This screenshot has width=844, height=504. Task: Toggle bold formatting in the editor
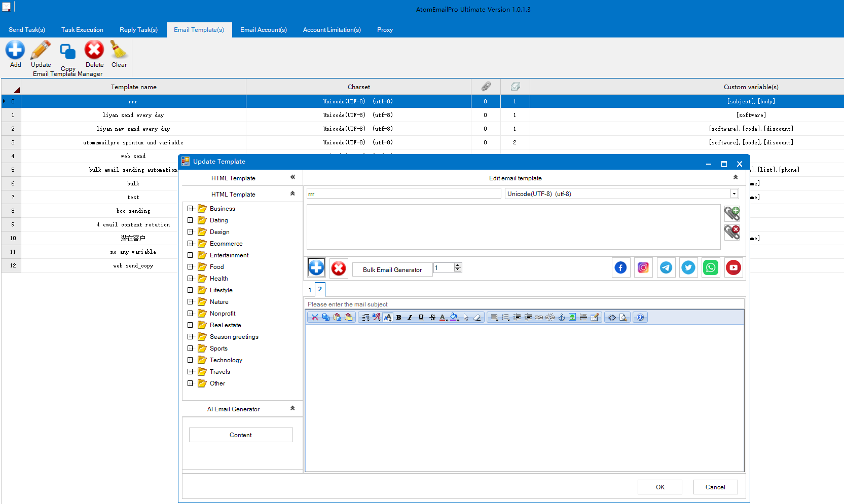click(x=399, y=317)
